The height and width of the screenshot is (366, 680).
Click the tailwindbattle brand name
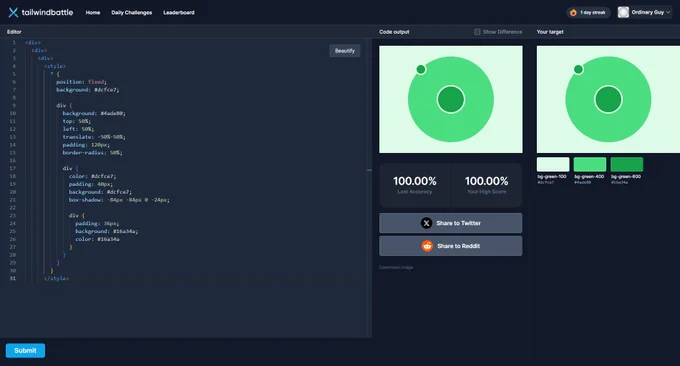click(x=47, y=13)
